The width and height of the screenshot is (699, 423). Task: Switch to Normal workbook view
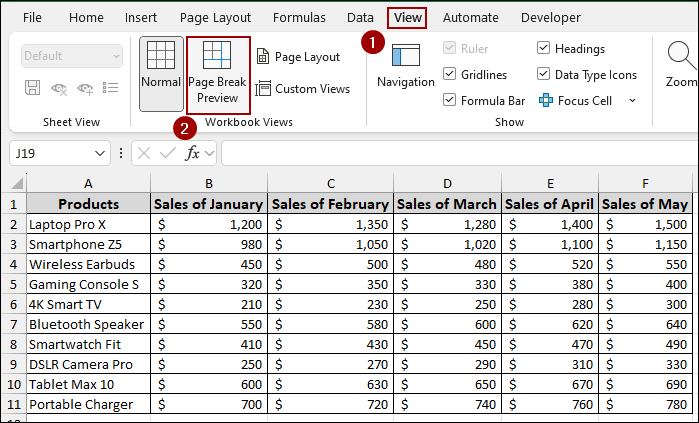click(x=161, y=74)
